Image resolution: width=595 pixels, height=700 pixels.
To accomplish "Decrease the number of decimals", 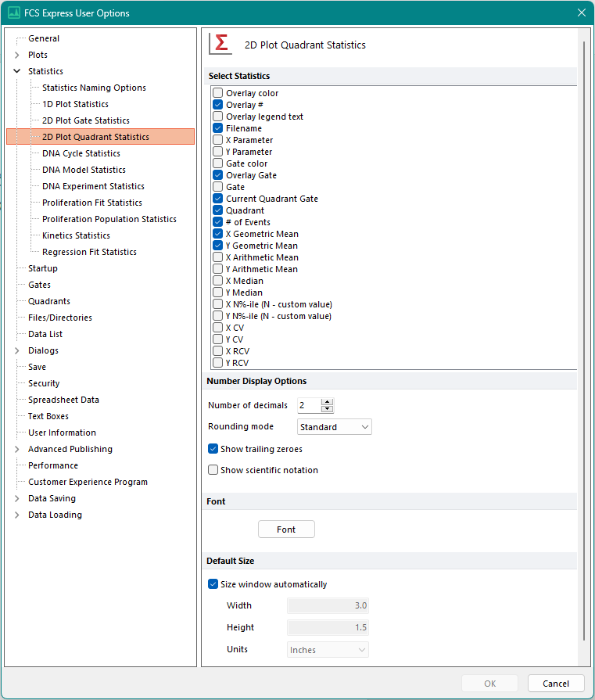I will coord(327,408).
